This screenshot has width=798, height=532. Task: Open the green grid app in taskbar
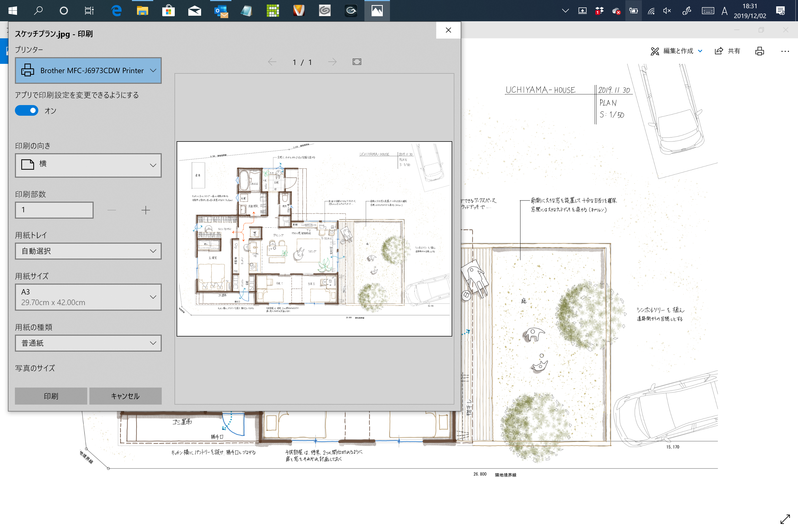coord(273,11)
